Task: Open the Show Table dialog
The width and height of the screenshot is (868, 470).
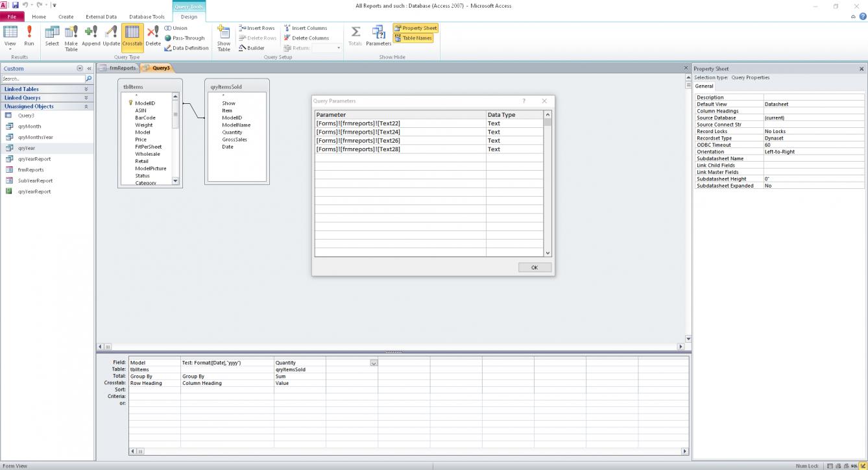Action: point(224,38)
